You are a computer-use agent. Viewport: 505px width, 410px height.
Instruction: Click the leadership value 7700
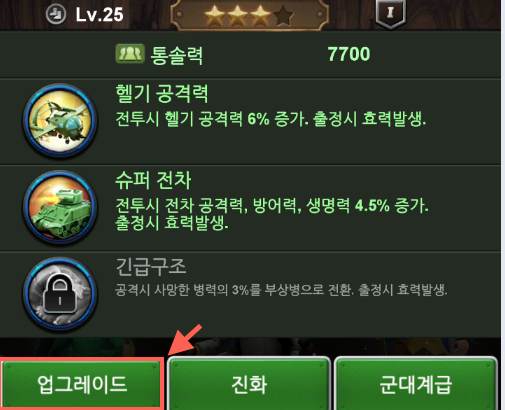click(349, 54)
